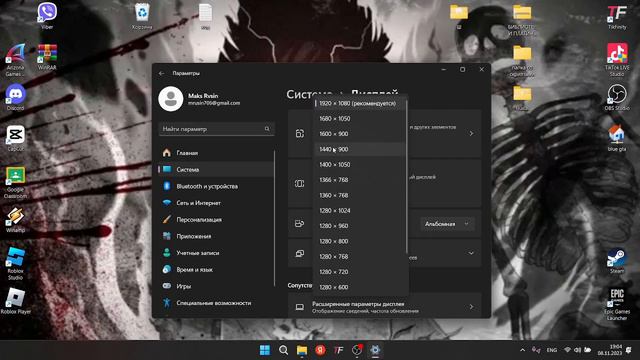Click the back arrow in Параметры window
Screen dimensions: 640x360
pyautogui.click(x=162, y=73)
